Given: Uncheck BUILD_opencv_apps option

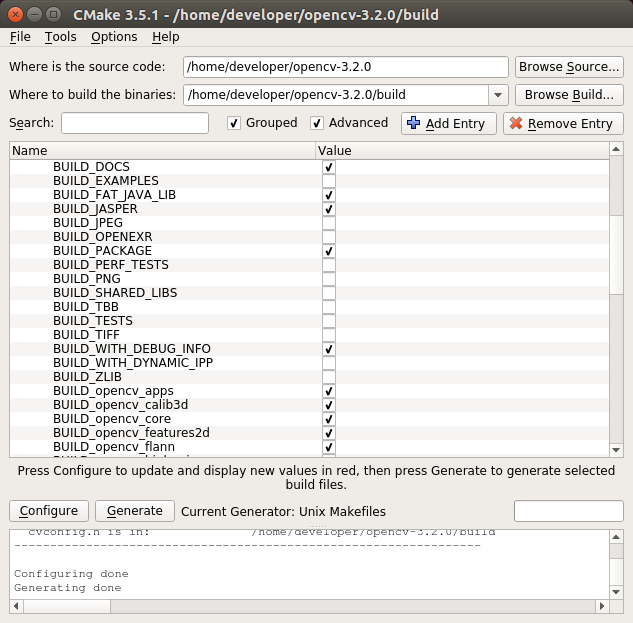Looking at the screenshot, I should click(329, 391).
